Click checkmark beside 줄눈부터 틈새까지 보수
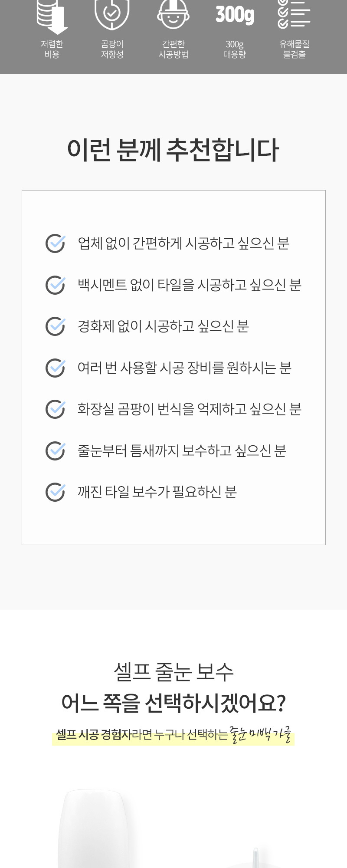Image resolution: width=347 pixels, height=868 pixels. pyautogui.click(x=56, y=450)
